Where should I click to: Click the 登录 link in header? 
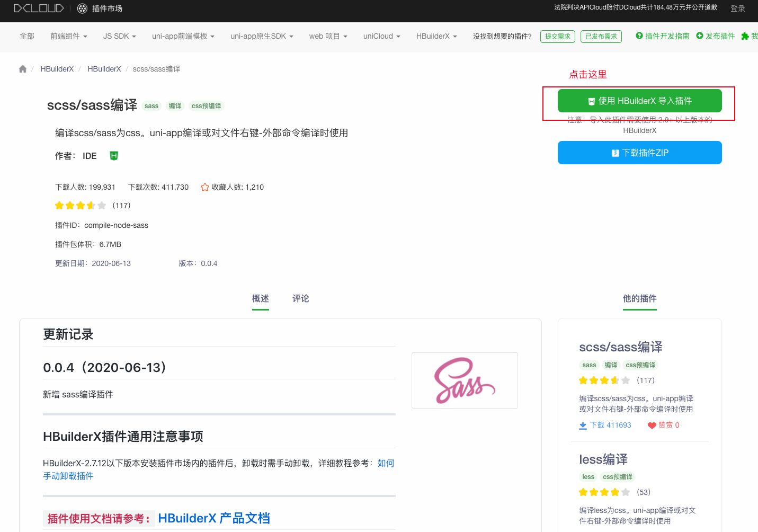pos(737,8)
